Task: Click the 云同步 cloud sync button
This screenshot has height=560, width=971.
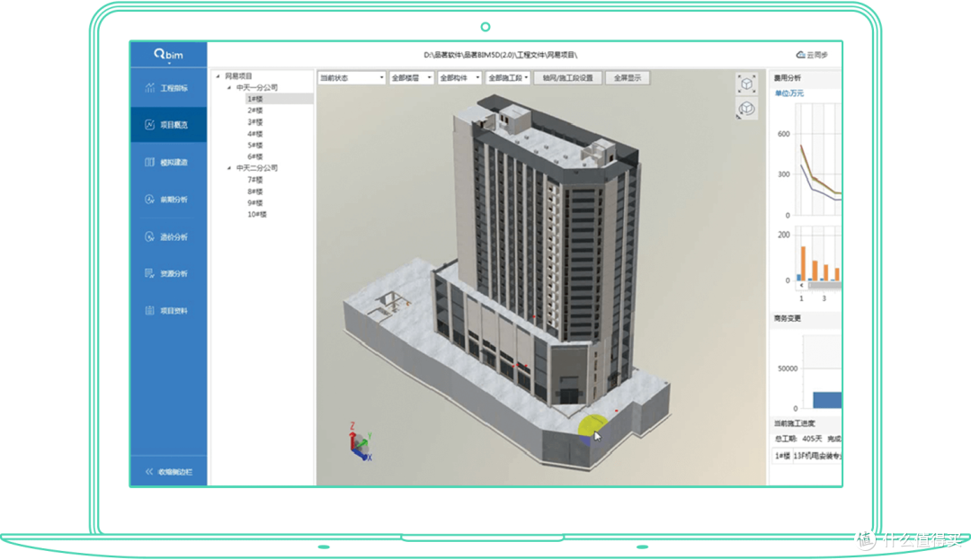Action: (x=812, y=55)
